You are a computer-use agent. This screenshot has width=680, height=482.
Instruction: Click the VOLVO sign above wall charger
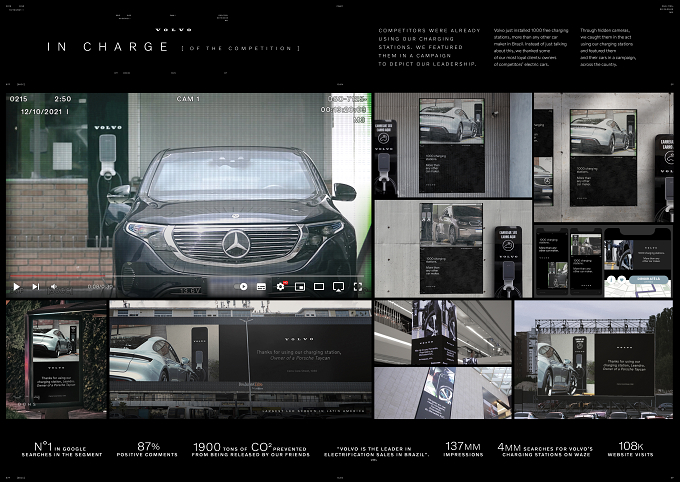click(108, 128)
